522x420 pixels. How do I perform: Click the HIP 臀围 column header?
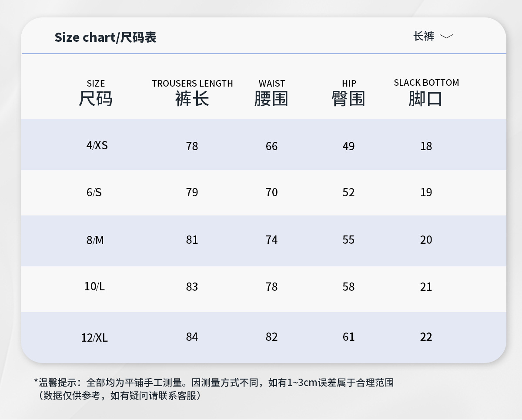(348, 93)
